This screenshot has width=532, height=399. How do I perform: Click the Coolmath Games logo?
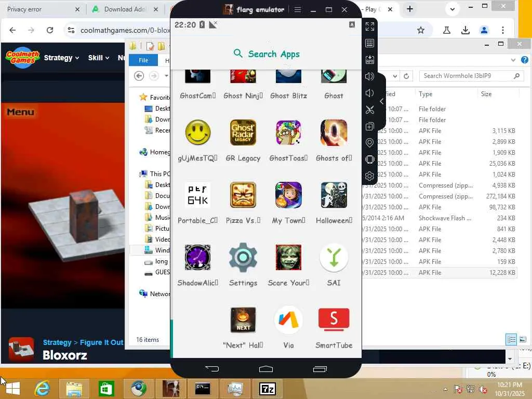[x=22, y=57]
